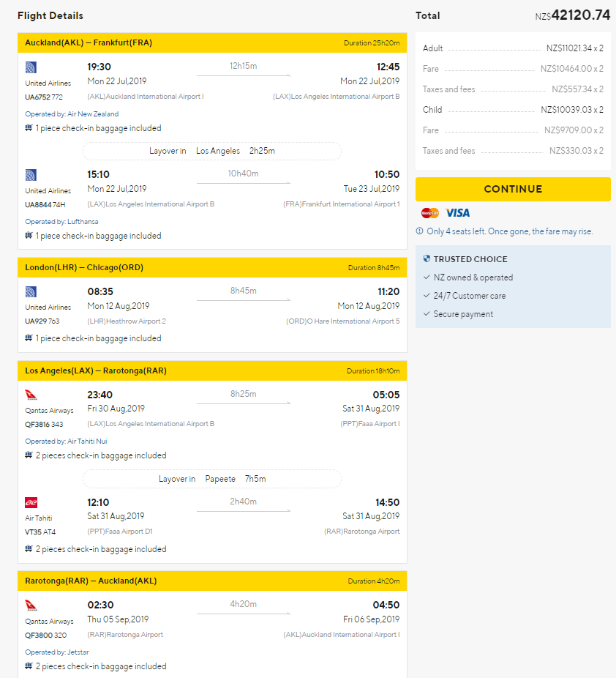Click the info icon beside seats left notice
The width and height of the screenshot is (616, 678).
pos(419,231)
